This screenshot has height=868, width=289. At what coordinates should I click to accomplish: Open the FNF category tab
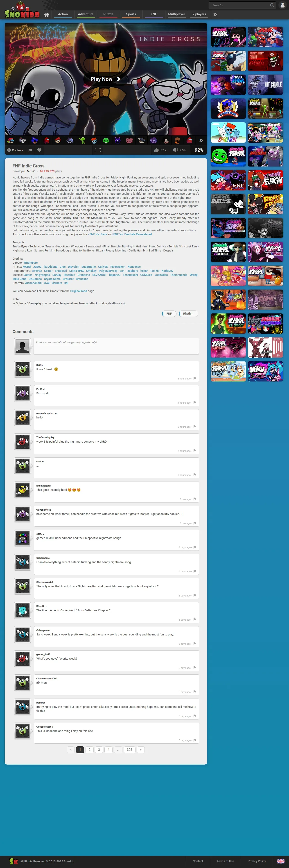[x=154, y=14]
